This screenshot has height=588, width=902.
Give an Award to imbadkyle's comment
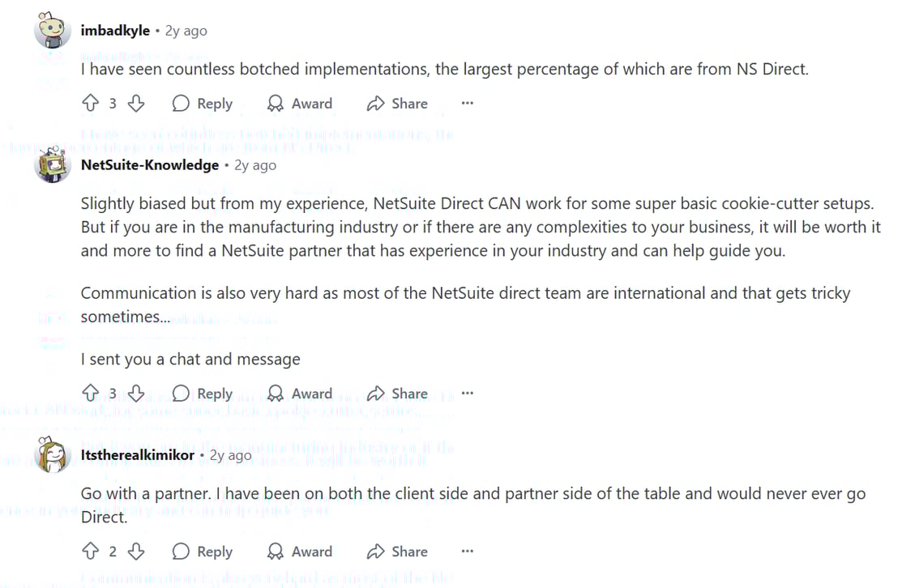[301, 103]
